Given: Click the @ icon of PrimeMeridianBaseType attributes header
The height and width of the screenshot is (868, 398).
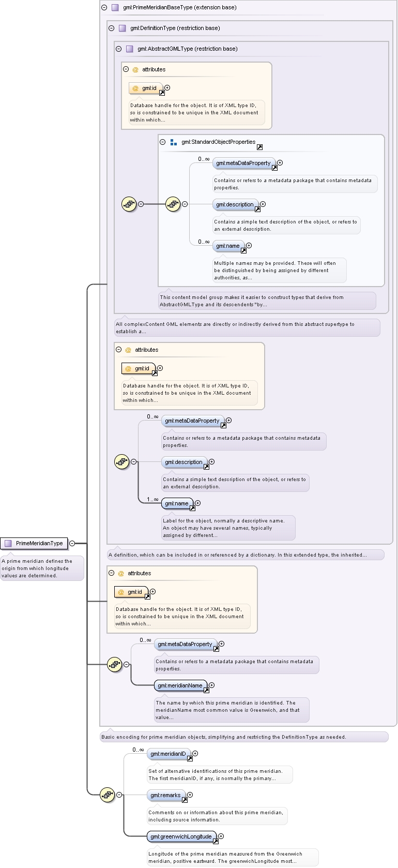Looking at the screenshot, I should [x=121, y=573].
